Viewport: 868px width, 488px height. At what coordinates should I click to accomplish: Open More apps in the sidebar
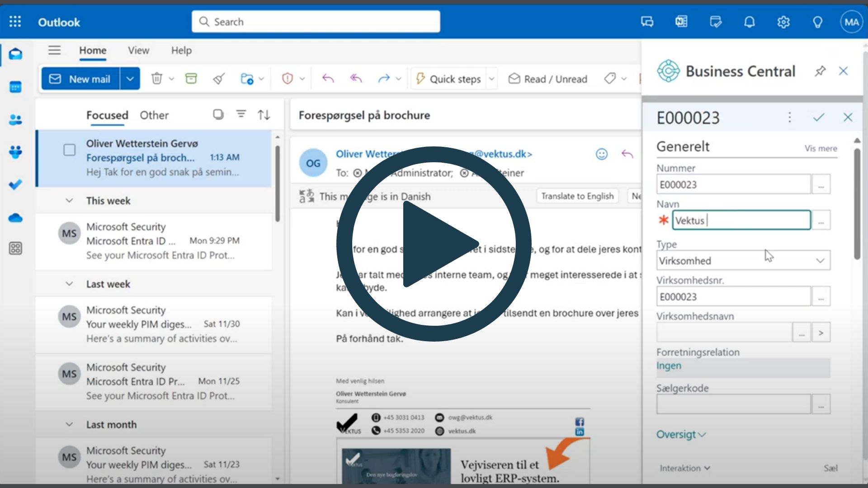pyautogui.click(x=15, y=248)
